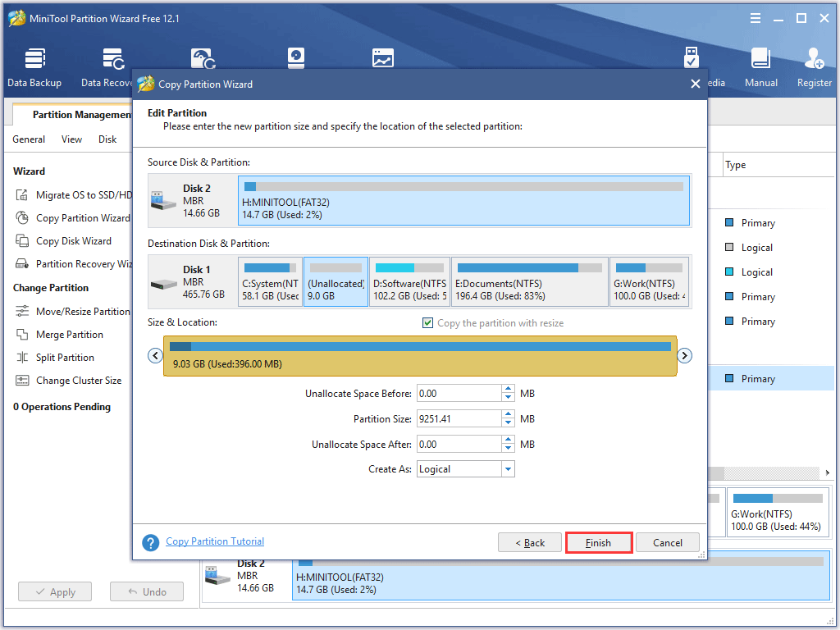This screenshot has width=840, height=630.
Task: Click the Partition Size input field
Action: pyautogui.click(x=459, y=419)
